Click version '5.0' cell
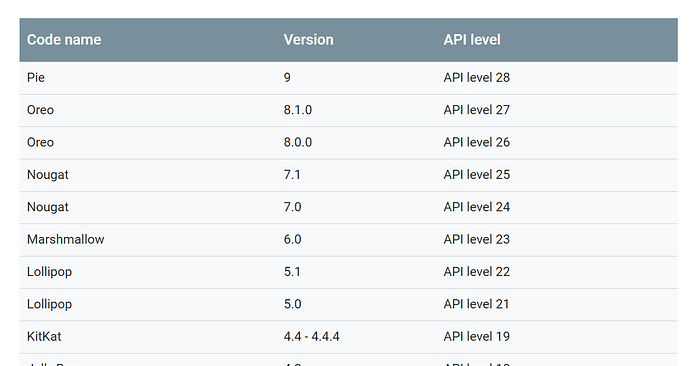The height and width of the screenshot is (366, 690). pyautogui.click(x=292, y=304)
